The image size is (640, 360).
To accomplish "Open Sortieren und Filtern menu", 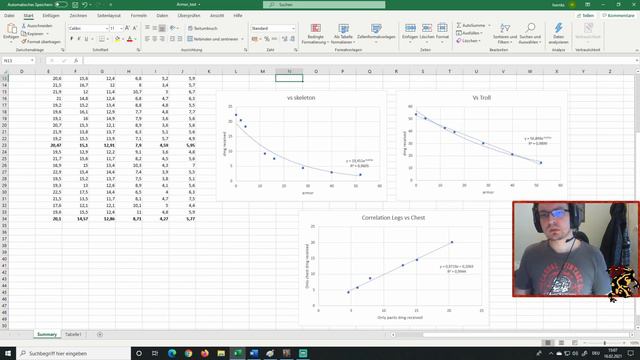I will point(505,34).
